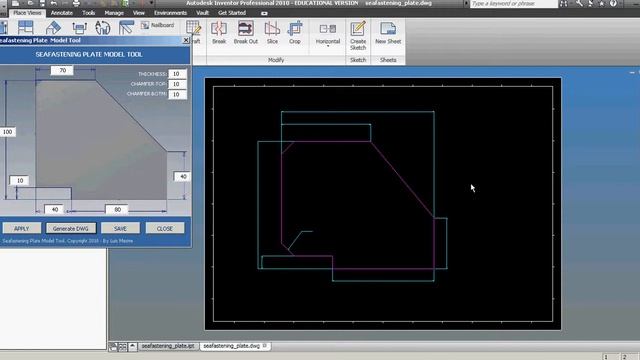Click the New file icon in quick access toolbar
Image resolution: width=640 pixels, height=360 pixels.
(x=16, y=3)
